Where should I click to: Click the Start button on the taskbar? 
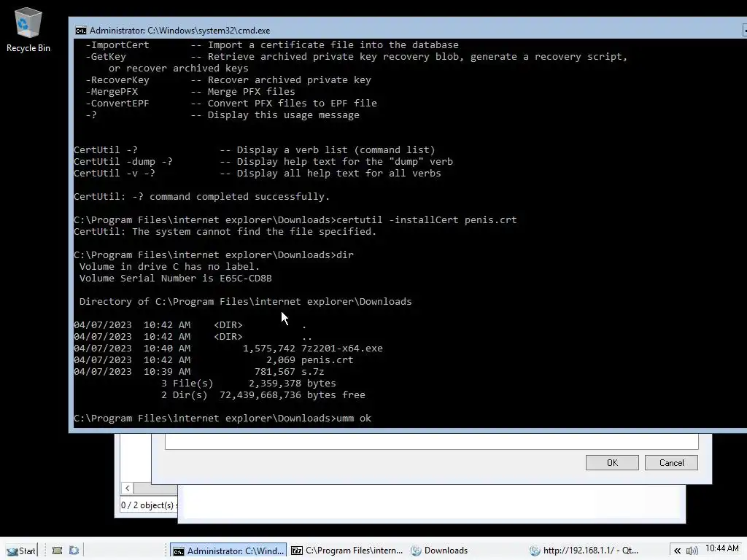pos(21,551)
